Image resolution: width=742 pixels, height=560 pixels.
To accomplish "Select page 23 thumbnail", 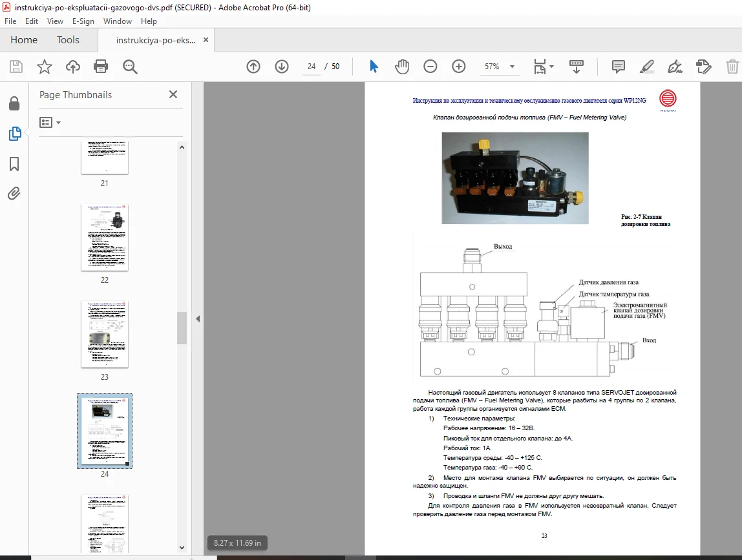I will tap(105, 335).
